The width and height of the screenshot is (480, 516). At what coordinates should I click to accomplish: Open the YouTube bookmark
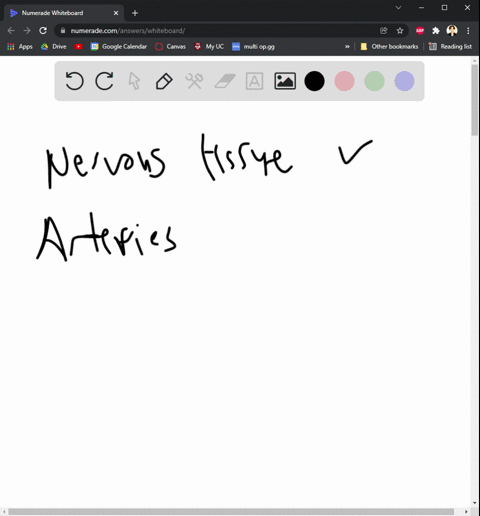[78, 47]
